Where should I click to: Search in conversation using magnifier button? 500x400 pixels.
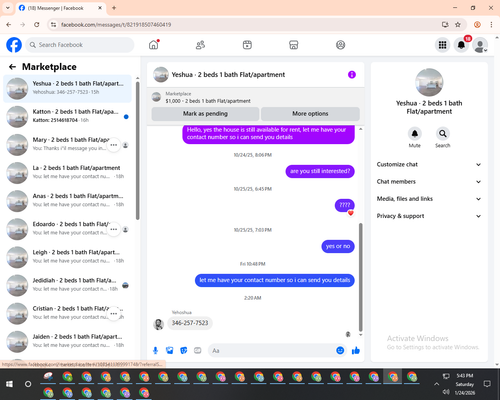[443, 134]
